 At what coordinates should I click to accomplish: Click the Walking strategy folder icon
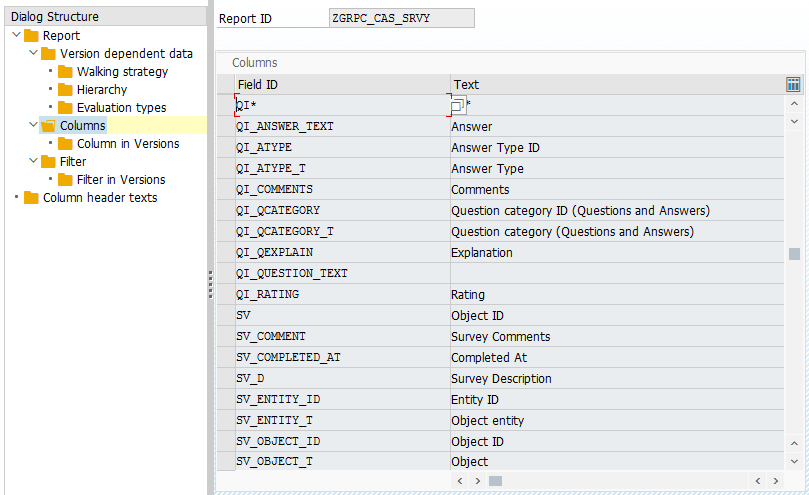(x=65, y=72)
